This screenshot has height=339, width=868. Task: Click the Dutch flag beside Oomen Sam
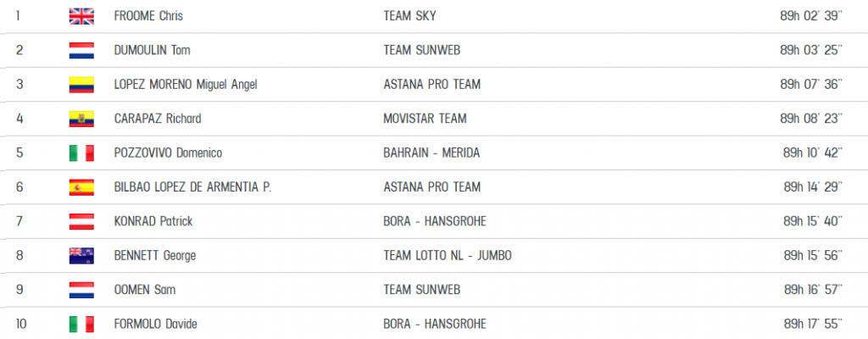point(81,289)
